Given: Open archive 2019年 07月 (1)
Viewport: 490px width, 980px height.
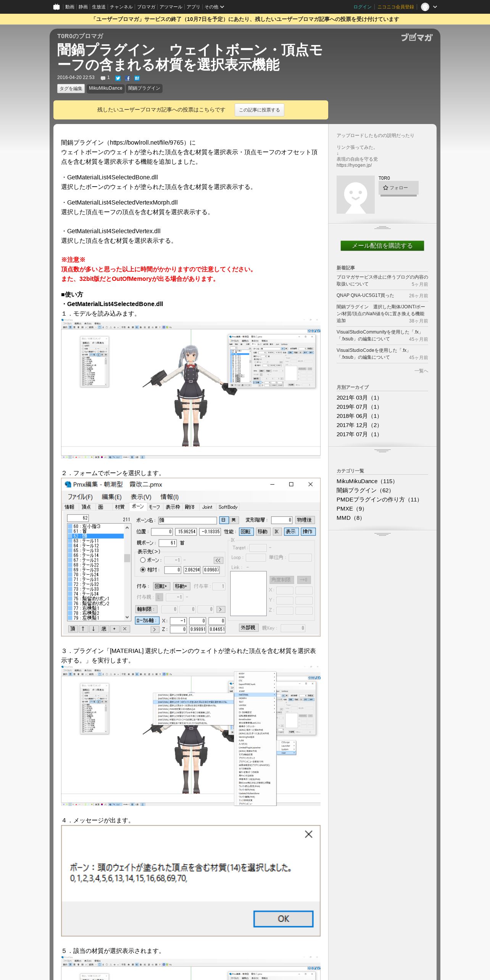Looking at the screenshot, I should (x=359, y=407).
